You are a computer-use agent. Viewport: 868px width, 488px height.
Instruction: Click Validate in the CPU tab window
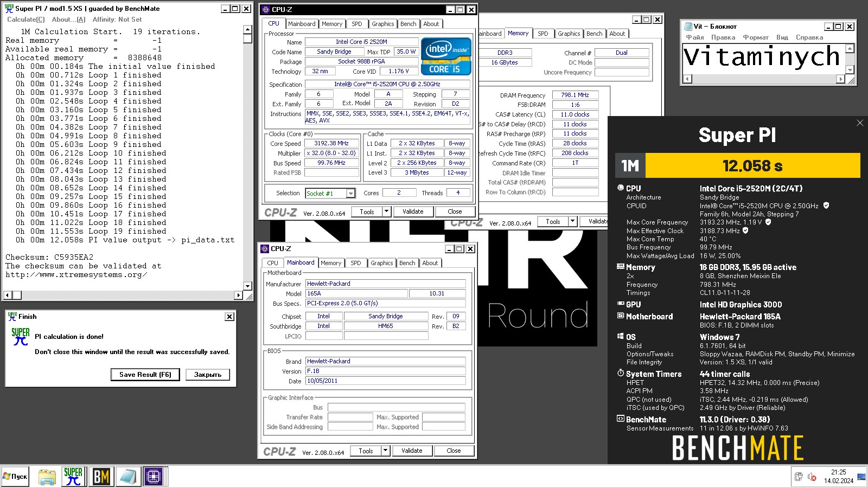(x=413, y=211)
